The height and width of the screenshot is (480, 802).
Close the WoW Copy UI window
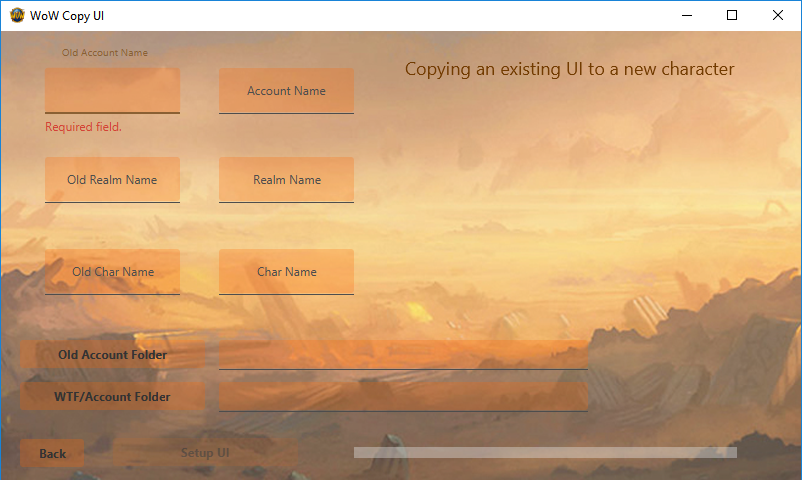(777, 15)
